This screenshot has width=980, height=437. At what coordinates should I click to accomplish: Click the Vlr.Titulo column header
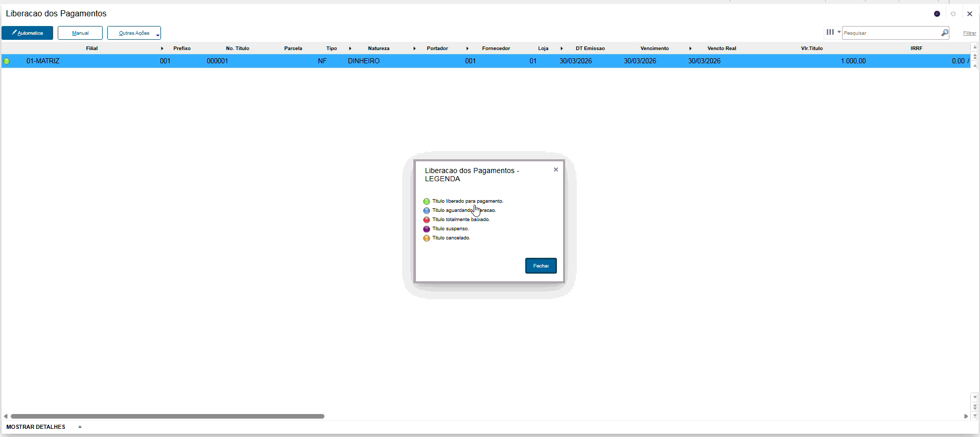(x=812, y=48)
